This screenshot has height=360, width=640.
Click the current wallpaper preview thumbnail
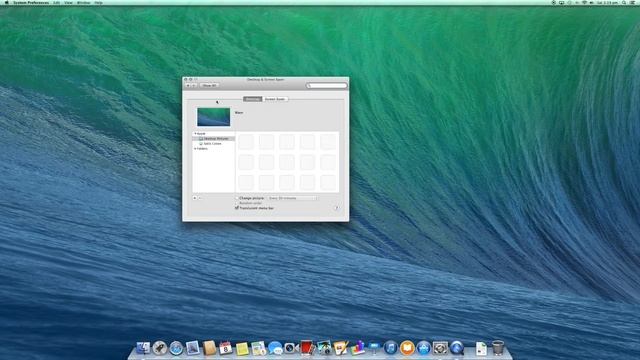(213, 117)
